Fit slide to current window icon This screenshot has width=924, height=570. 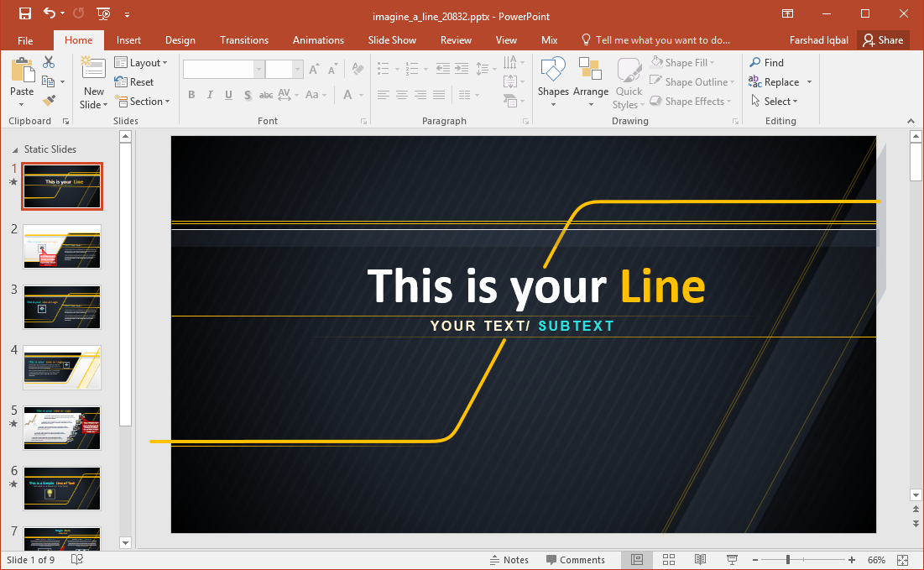click(x=902, y=560)
